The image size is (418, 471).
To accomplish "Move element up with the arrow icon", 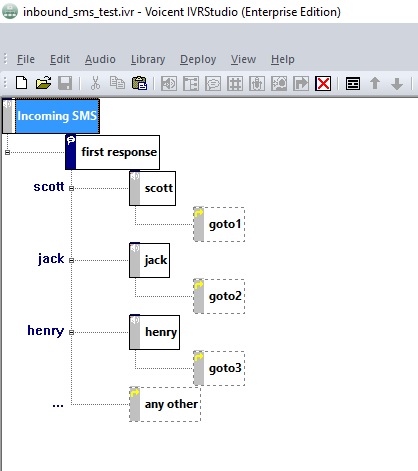I will click(375, 83).
